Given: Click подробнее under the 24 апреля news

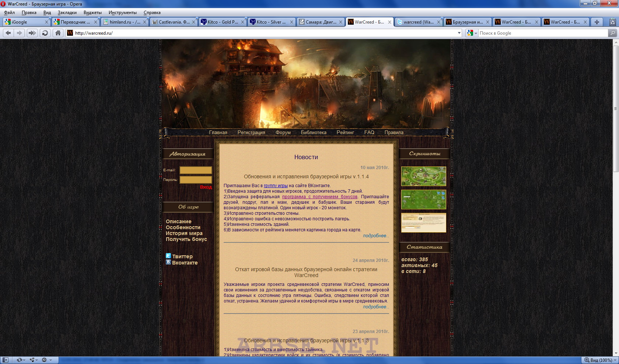Looking at the screenshot, I should point(375,307).
